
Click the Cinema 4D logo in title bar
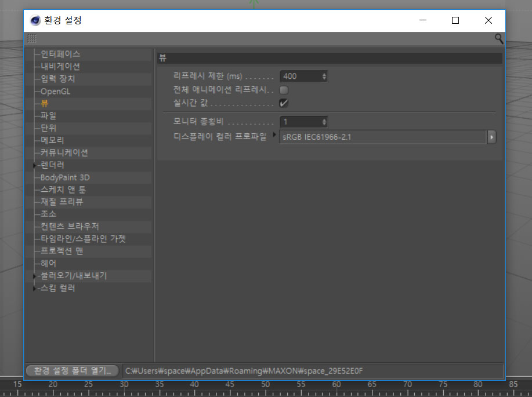(35, 20)
